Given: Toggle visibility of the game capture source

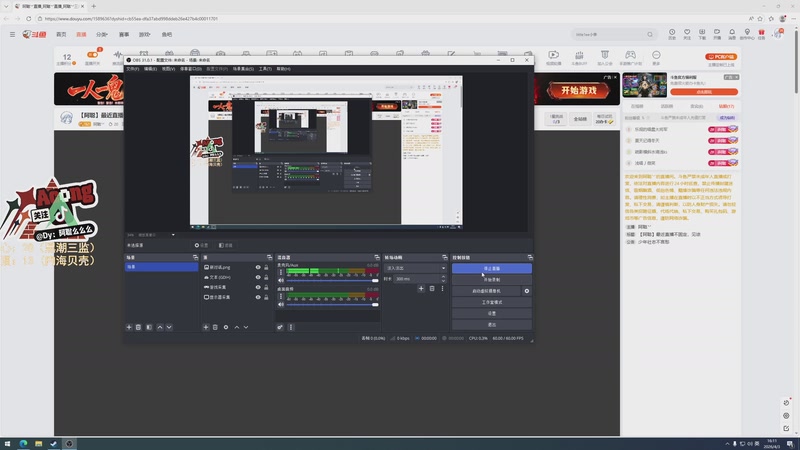Looking at the screenshot, I should pos(258,287).
